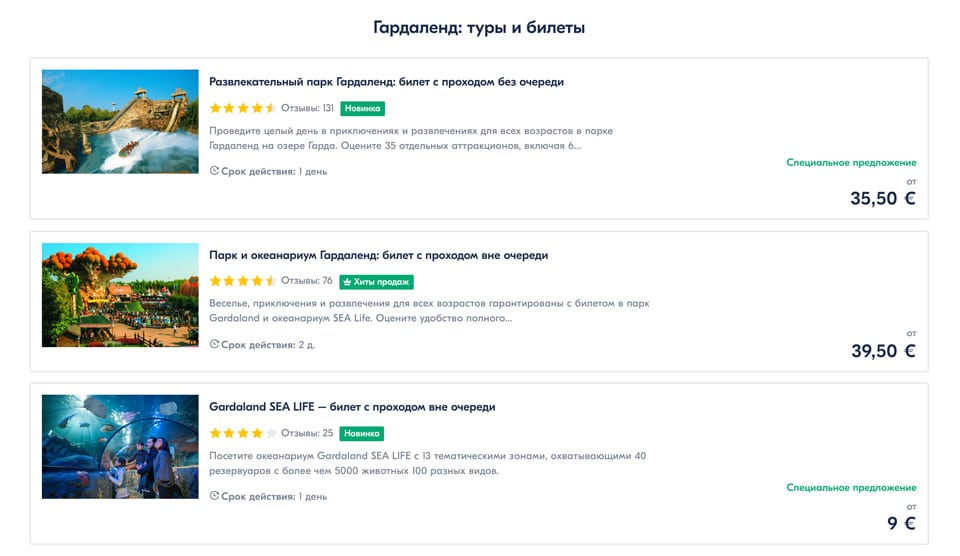This screenshot has height=556, width=960.
Task: Click the crown icon in 'Хиты продаж' badge
Action: (x=347, y=282)
